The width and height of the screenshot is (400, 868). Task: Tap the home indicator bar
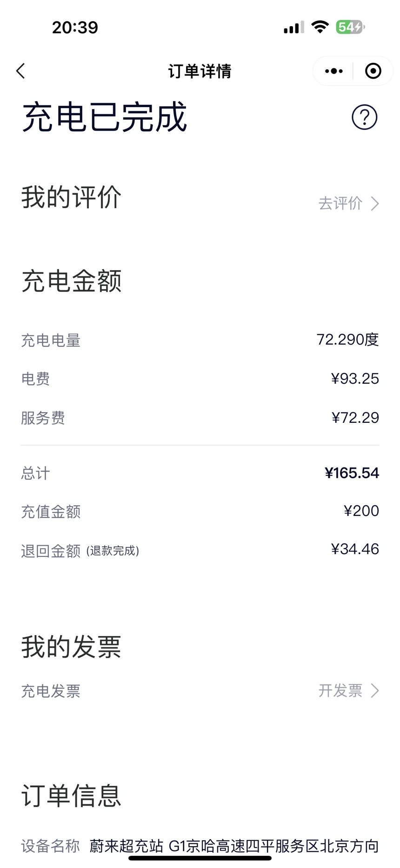pos(200,858)
